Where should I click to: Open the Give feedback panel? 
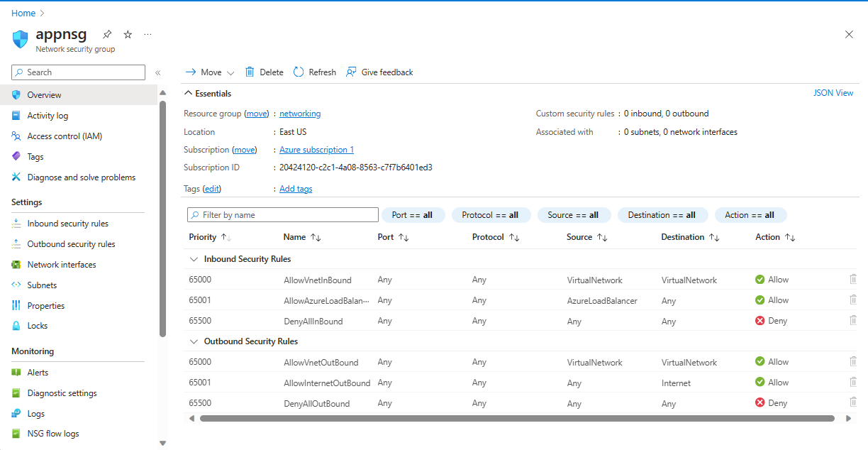[x=379, y=72]
